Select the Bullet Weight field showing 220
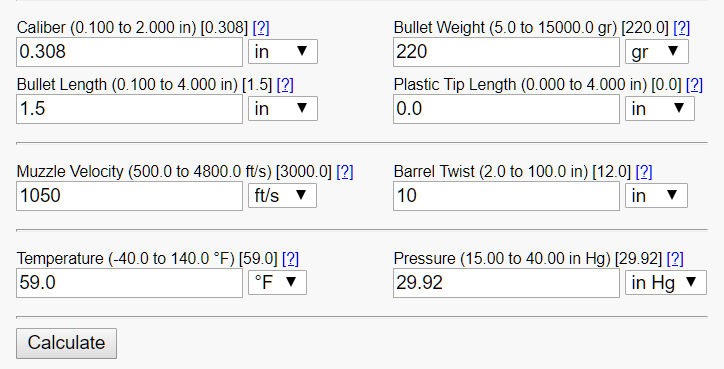Image resolution: width=724 pixels, height=369 pixels. point(506,52)
